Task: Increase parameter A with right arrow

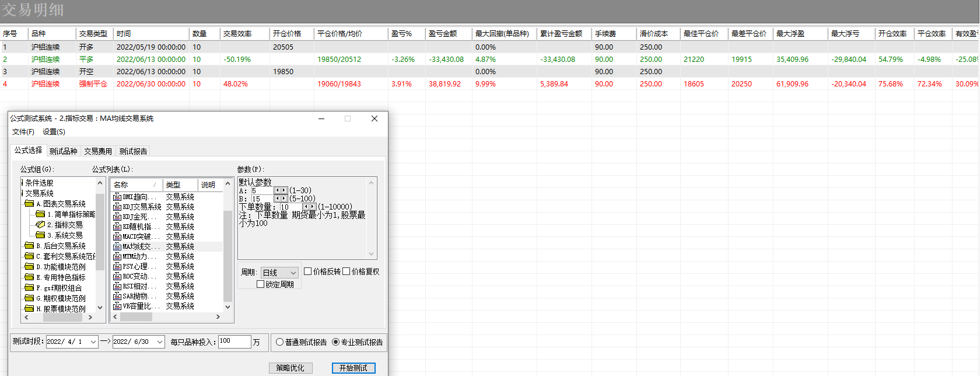Action: click(284, 190)
